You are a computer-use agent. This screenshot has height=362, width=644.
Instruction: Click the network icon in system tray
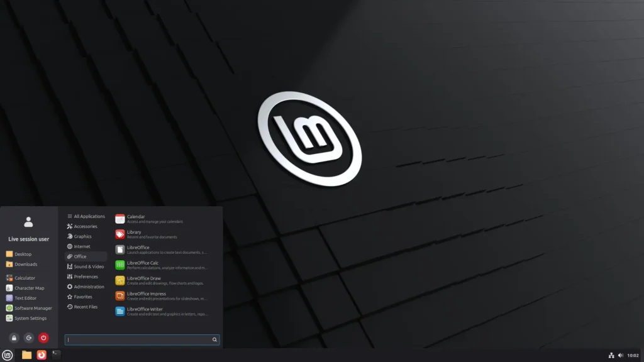tap(611, 356)
